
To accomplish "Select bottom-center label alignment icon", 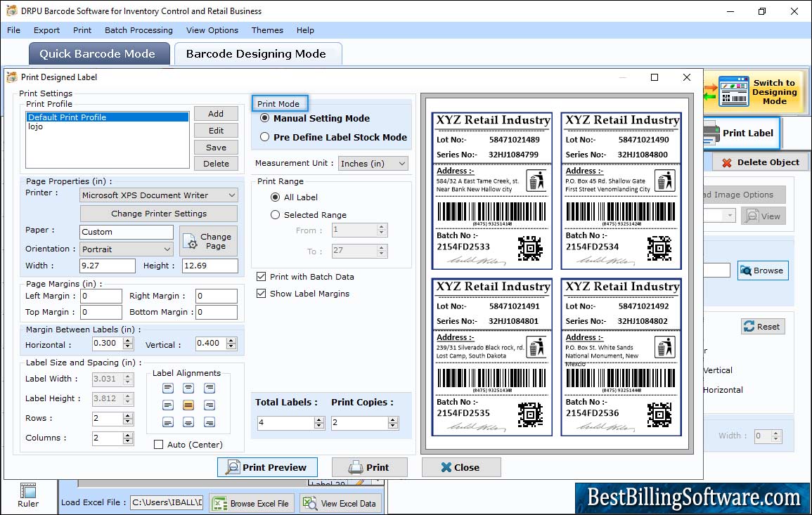I will tap(188, 422).
